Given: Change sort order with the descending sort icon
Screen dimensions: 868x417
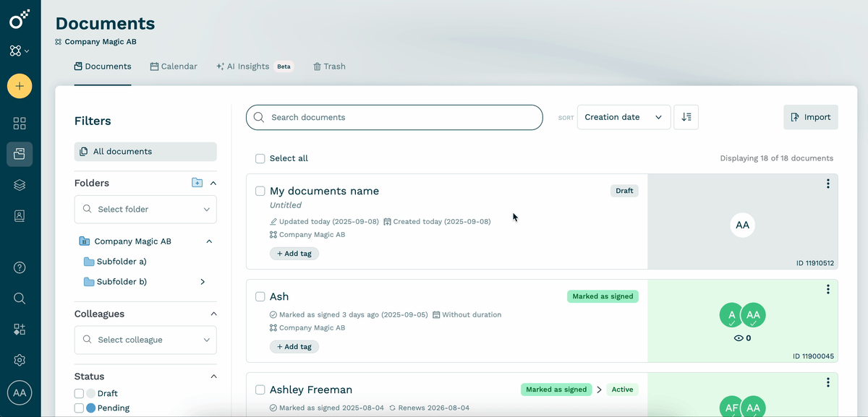Looking at the screenshot, I should [686, 116].
